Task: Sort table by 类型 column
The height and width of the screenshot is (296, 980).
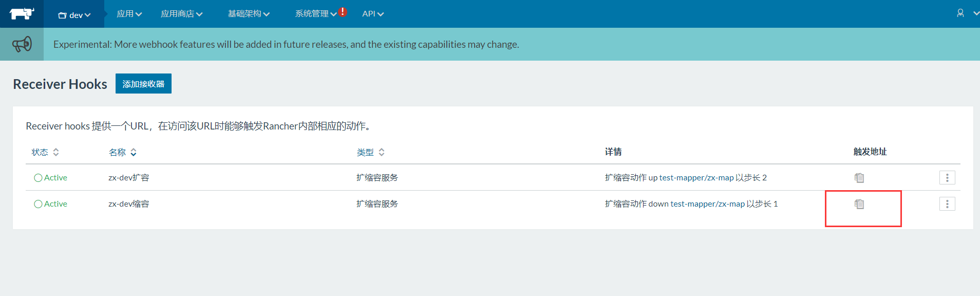Action: point(370,152)
